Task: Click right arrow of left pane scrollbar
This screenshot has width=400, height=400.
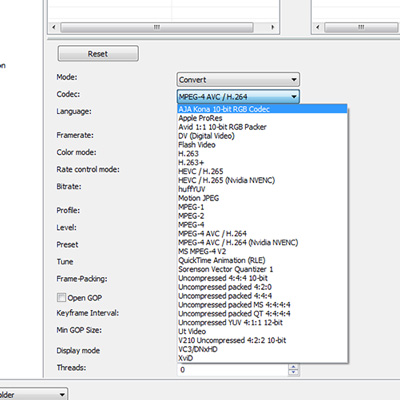Action: pos(273,27)
